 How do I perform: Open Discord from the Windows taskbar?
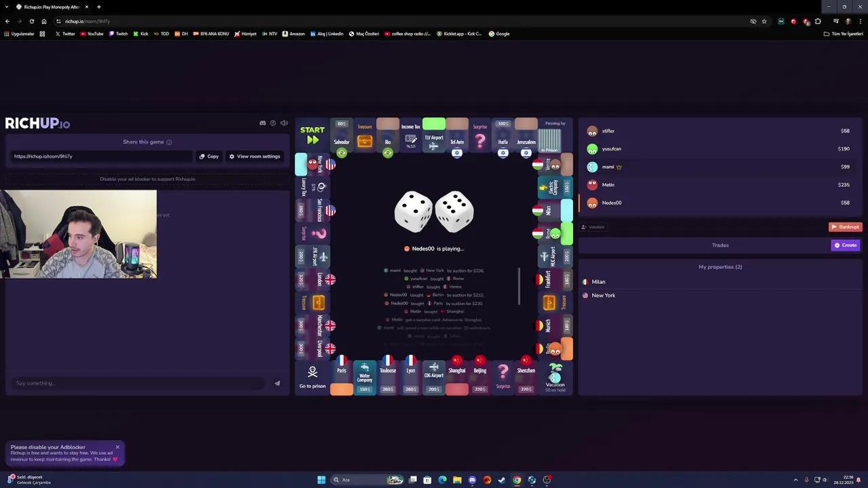pyautogui.click(x=472, y=480)
